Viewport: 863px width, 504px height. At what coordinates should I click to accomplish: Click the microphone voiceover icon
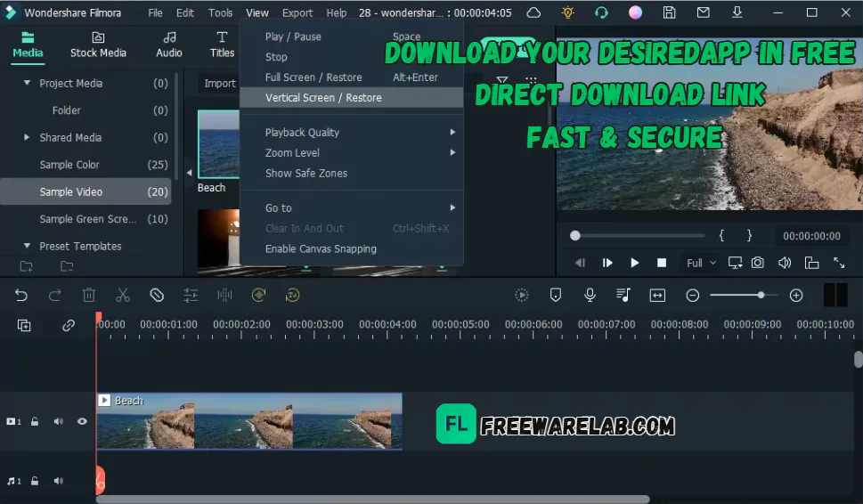(590, 296)
